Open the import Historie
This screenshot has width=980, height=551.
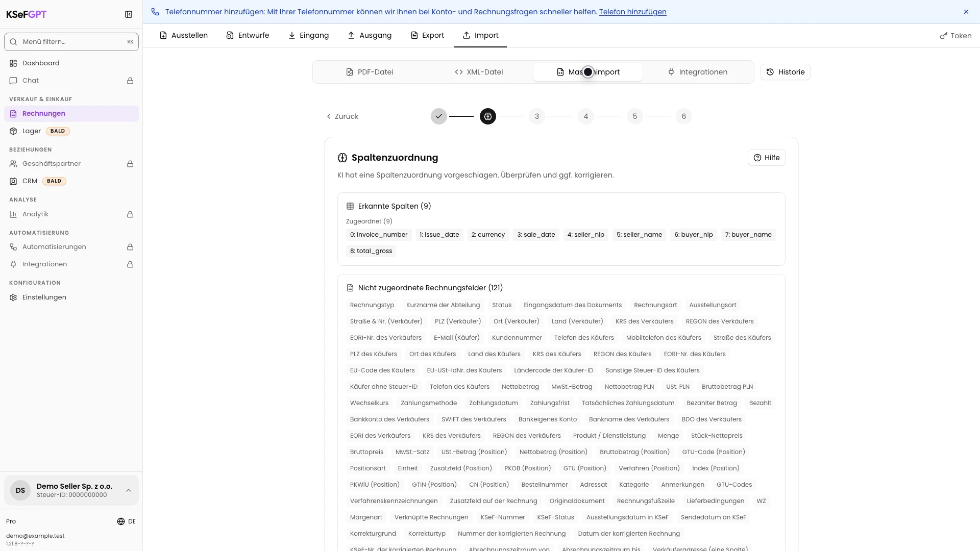click(x=786, y=72)
